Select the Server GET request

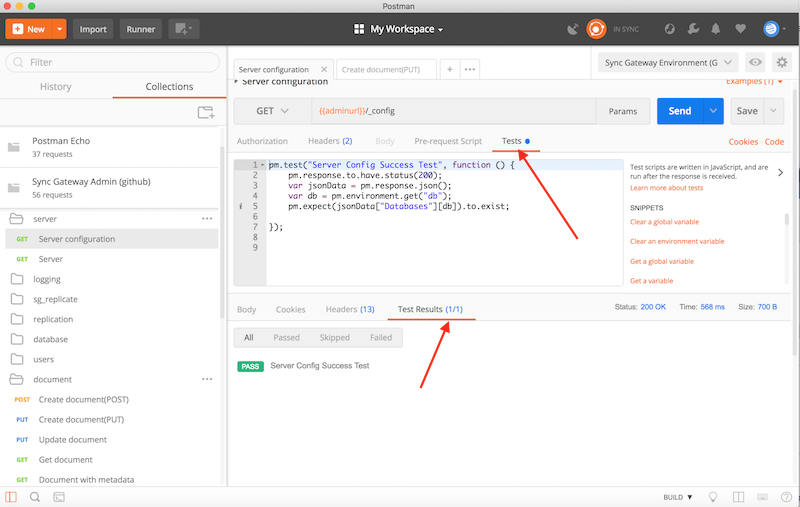pyautogui.click(x=112, y=259)
